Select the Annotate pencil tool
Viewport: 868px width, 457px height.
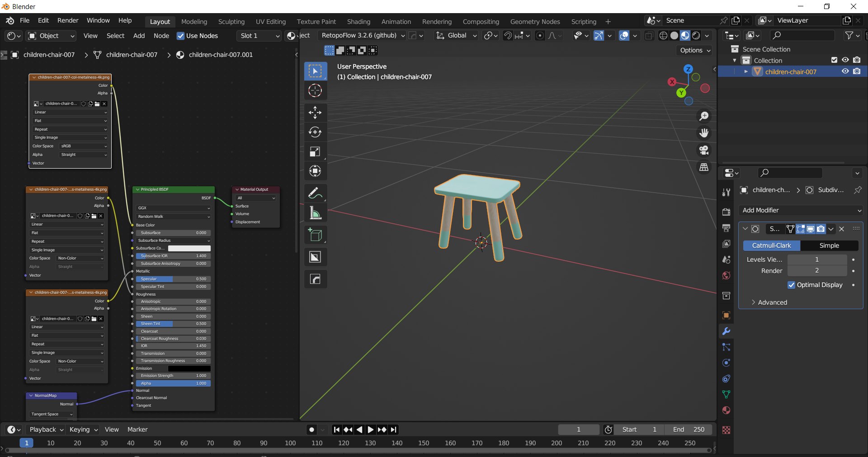(x=315, y=193)
